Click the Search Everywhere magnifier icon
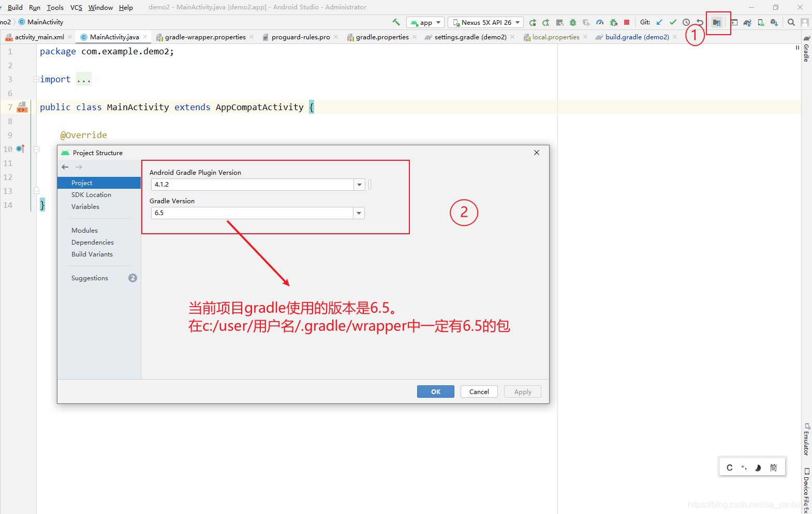The image size is (812, 514). [791, 22]
